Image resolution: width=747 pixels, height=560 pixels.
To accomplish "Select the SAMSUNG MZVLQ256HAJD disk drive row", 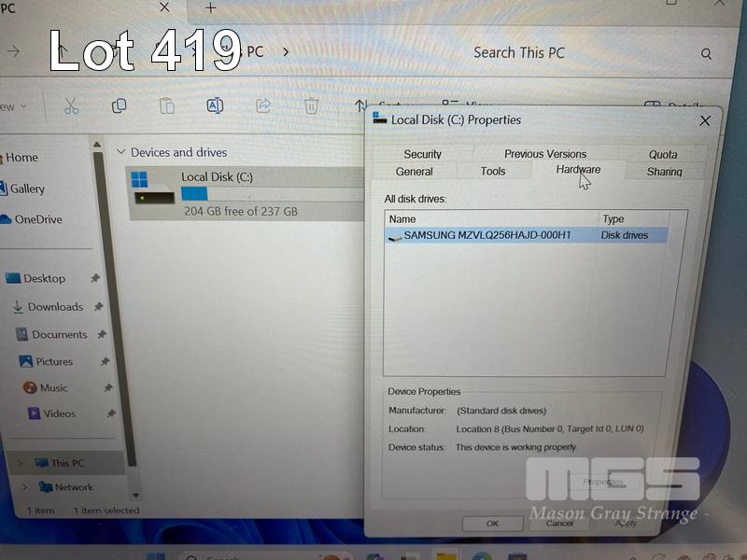I will [x=486, y=235].
